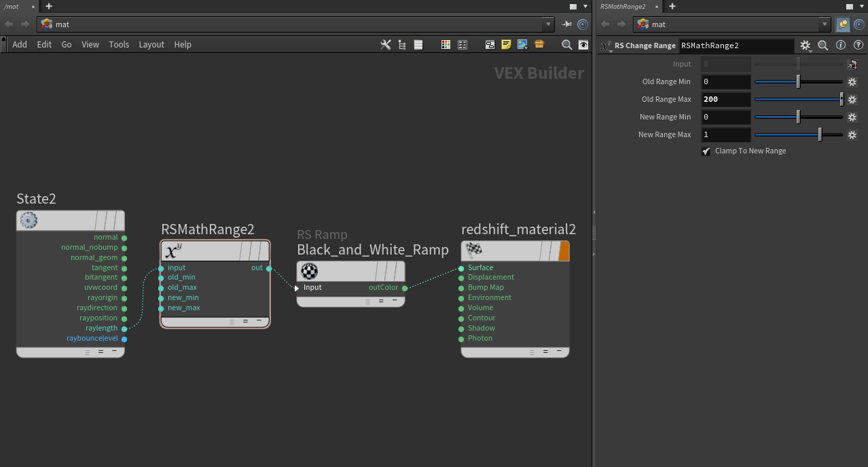
Task: Open gear menu for New Range Min
Action: 852,117
